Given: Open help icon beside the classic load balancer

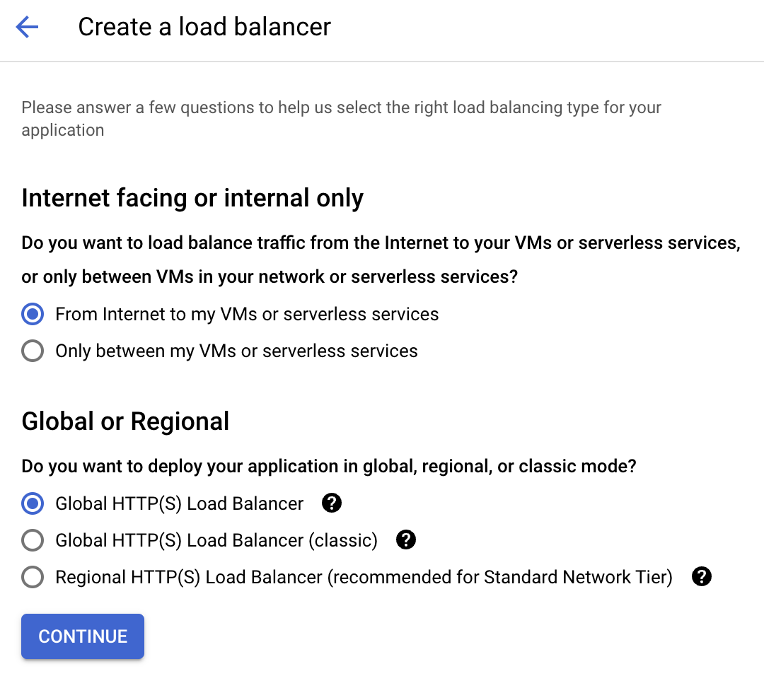Looking at the screenshot, I should pos(405,540).
